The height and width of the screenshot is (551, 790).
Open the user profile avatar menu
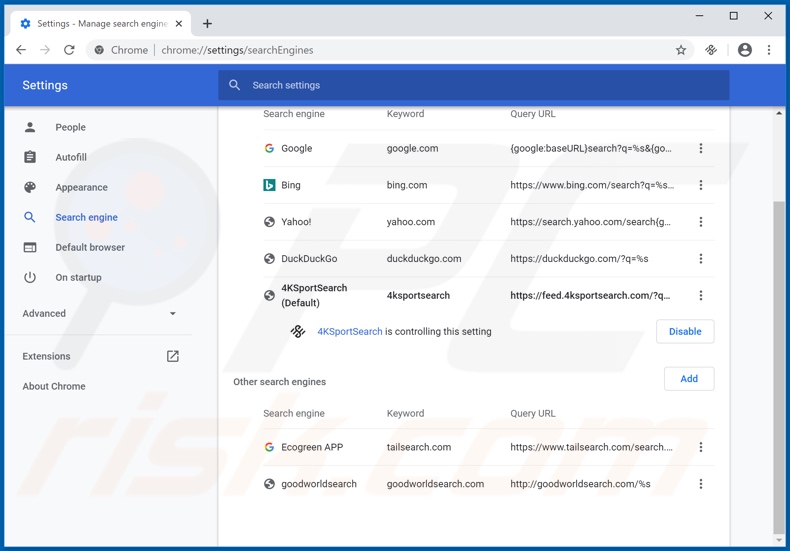coord(745,50)
